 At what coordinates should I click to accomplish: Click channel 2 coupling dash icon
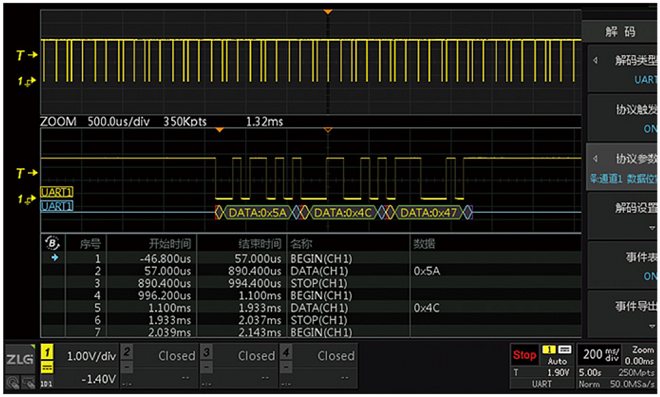point(127,368)
